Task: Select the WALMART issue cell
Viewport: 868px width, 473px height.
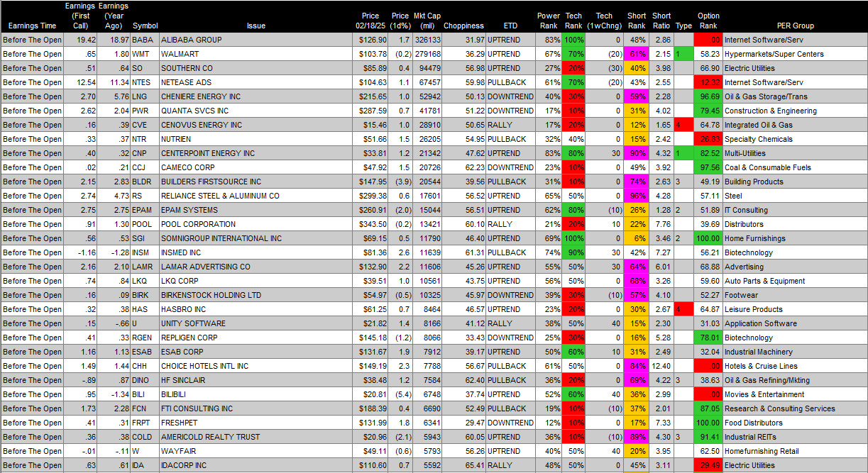Action: click(x=256, y=54)
